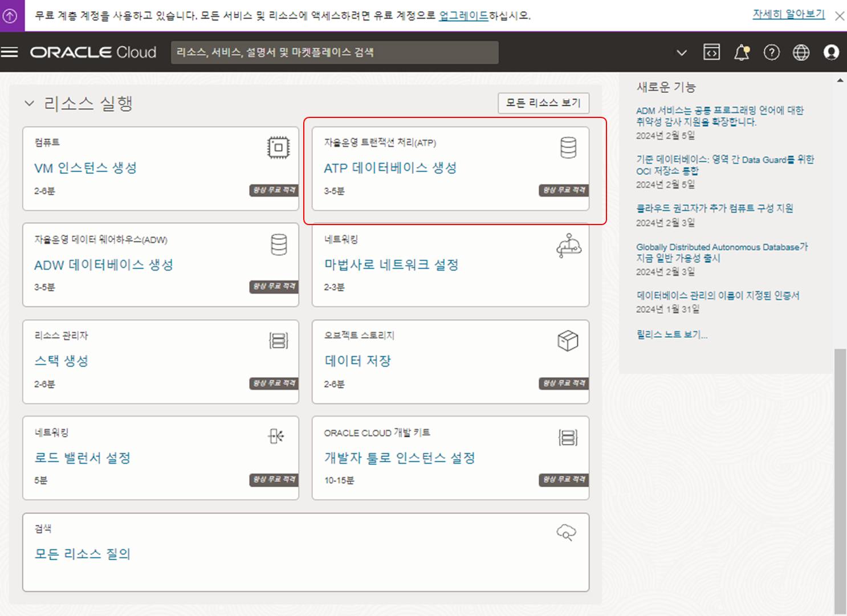The image size is (847, 616).
Task: Click the upgrade arrow icon in banner
Action: click(x=10, y=15)
